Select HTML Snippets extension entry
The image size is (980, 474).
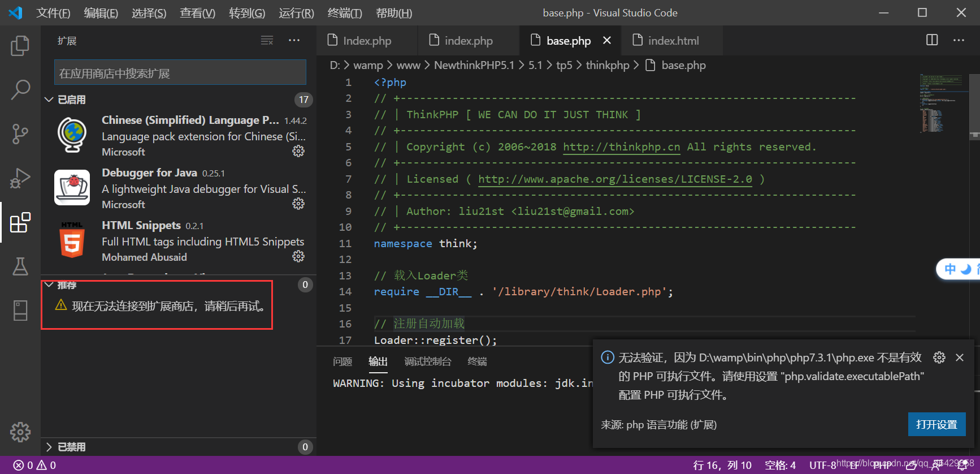pos(179,241)
